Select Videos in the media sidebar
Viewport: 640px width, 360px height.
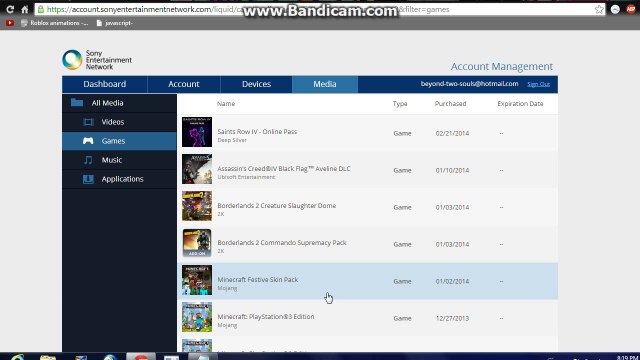coord(119,122)
